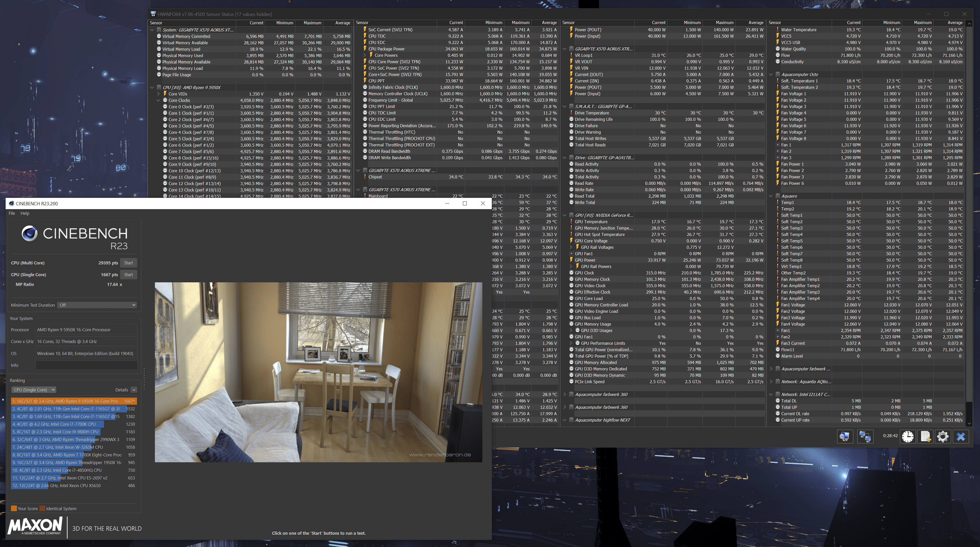This screenshot has height=547, width=980.
Task: Select the PCIe Link Speed row
Action: click(x=664, y=382)
